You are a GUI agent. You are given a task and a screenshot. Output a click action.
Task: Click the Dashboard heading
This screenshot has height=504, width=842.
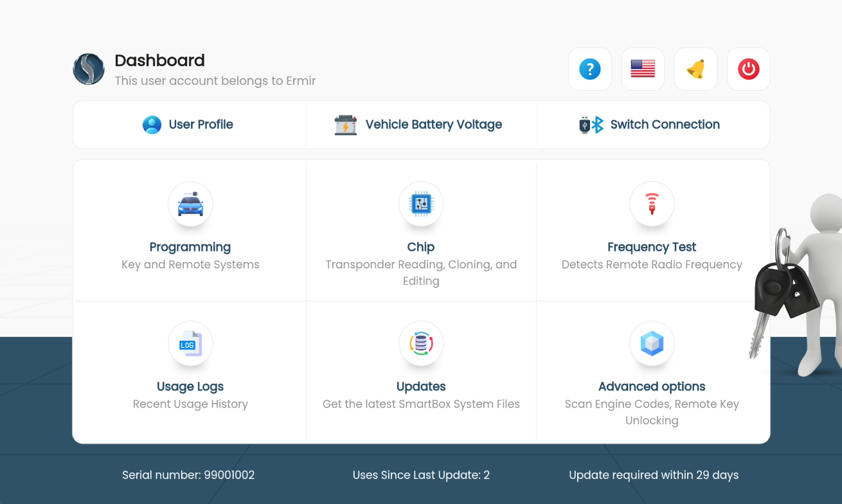(159, 60)
